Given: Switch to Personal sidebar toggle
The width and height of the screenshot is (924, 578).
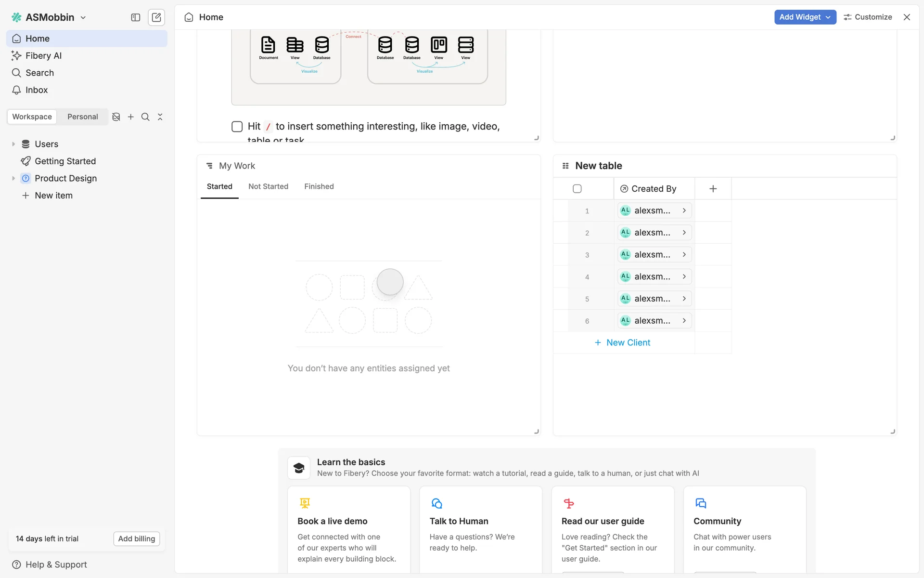Looking at the screenshot, I should pyautogui.click(x=82, y=117).
